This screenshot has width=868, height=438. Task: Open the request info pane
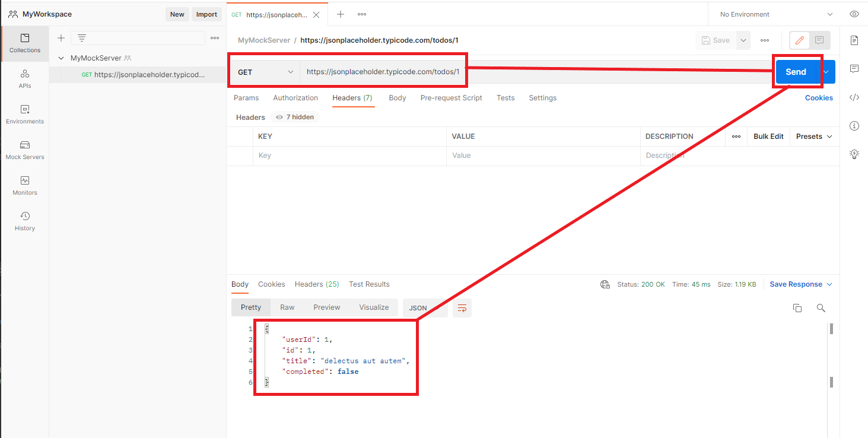854,126
